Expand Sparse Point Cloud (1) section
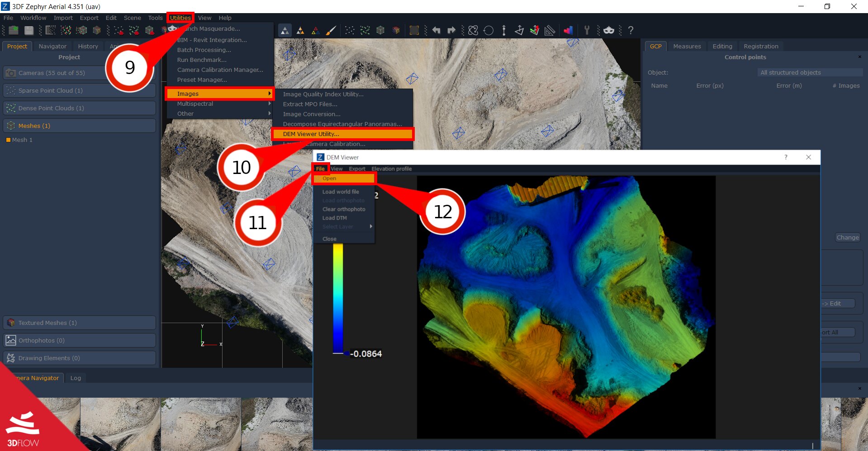Viewport: 868px width, 451px height. [80, 90]
